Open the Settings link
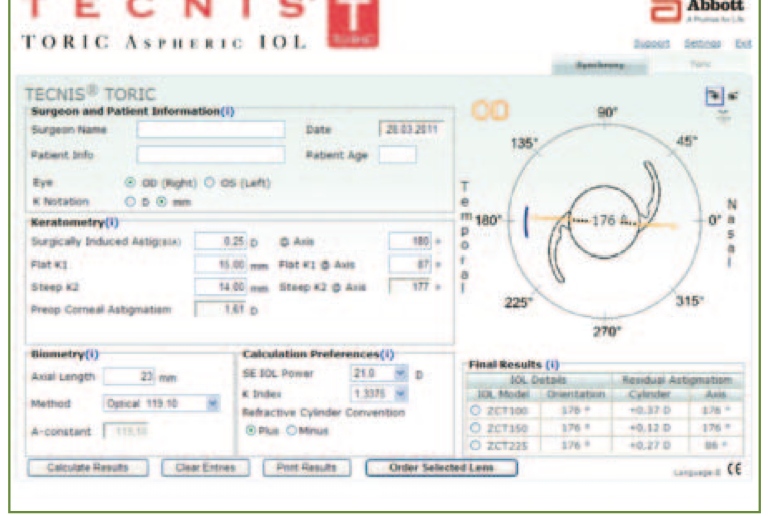This screenshot has width=768, height=516. pyautogui.click(x=702, y=44)
